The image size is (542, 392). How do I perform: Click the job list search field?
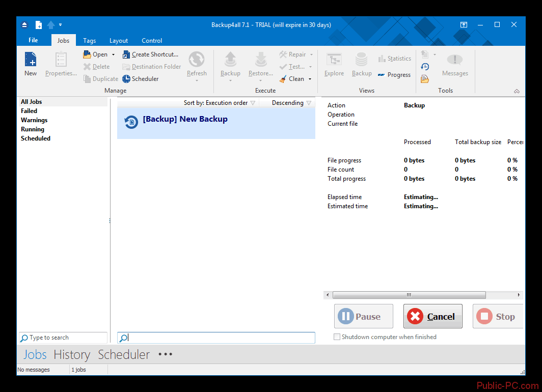point(216,338)
